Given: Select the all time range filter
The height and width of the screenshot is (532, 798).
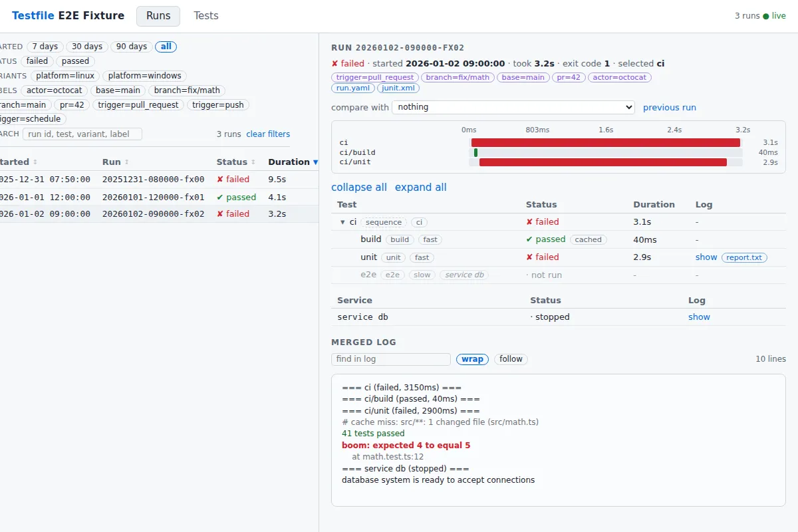Looking at the screenshot, I should (166, 47).
